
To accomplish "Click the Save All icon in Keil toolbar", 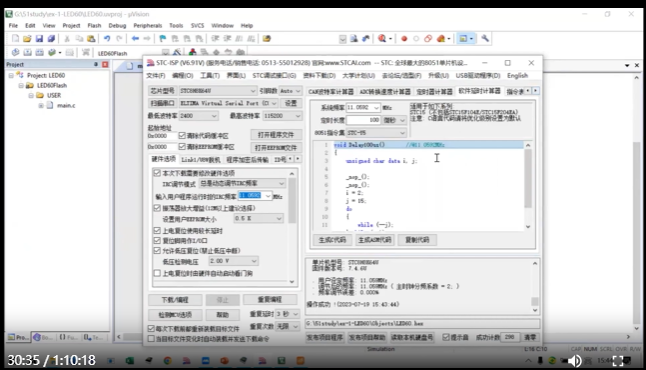I will tap(51, 39).
